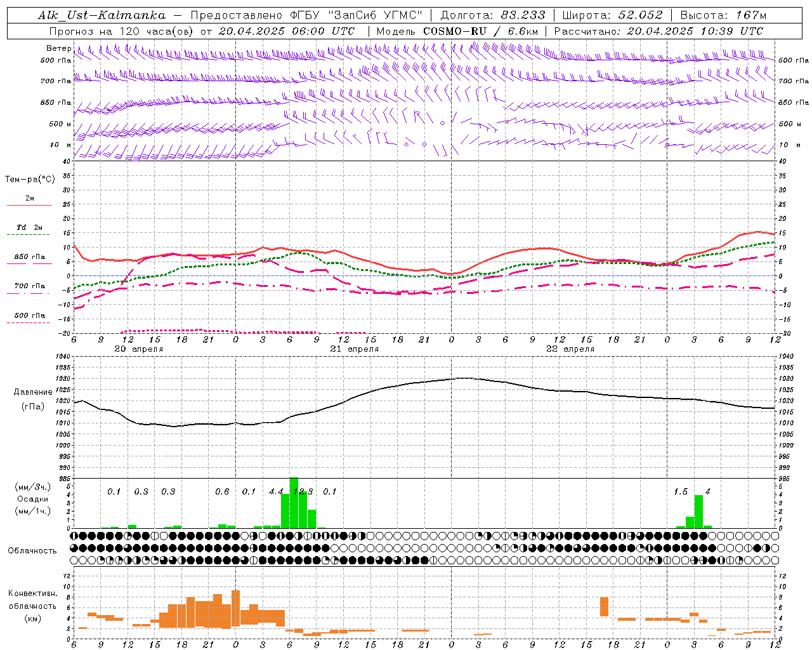The height and width of the screenshot is (650, 812).
Task: Select the 'Долгота: 83.233' header value
Action: click(x=492, y=15)
